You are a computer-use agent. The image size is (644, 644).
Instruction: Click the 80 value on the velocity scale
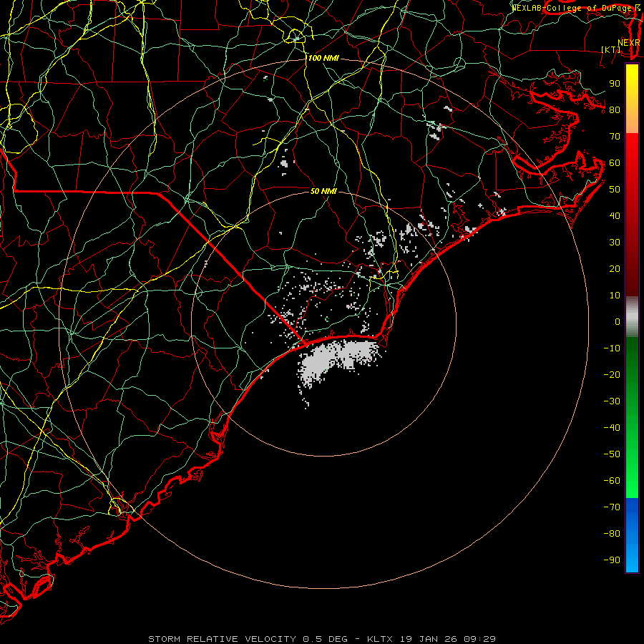point(615,110)
